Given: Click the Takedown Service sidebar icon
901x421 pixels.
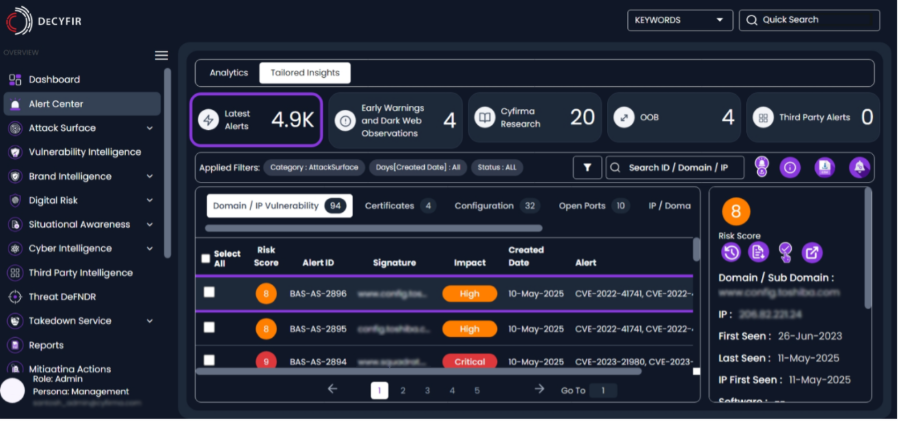Looking at the screenshot, I should click(16, 321).
